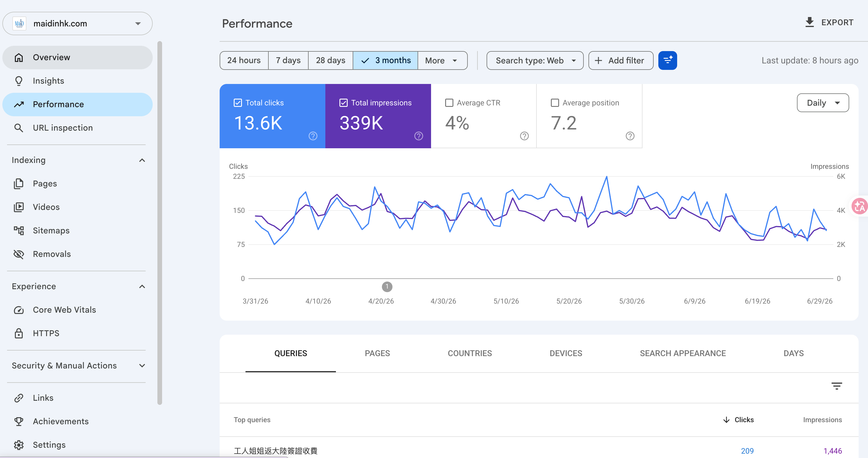
Task: Open Removals via the crossed-eye icon
Action: [19, 254]
